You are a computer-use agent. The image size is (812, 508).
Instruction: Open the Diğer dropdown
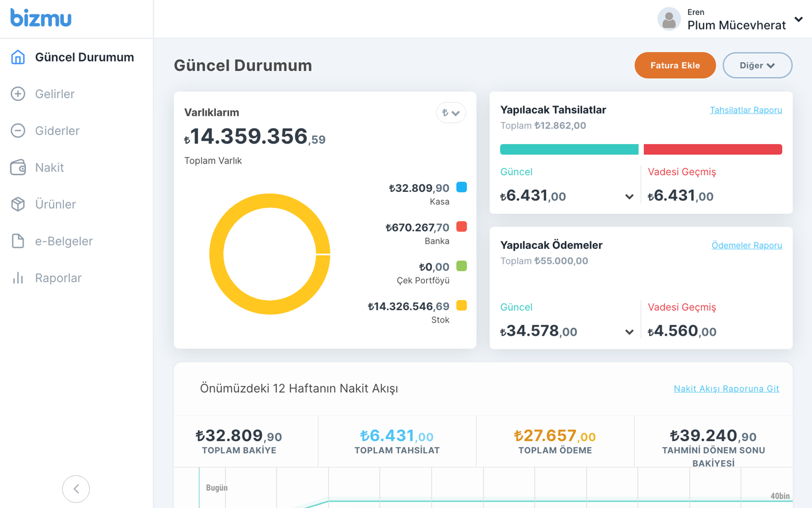757,65
